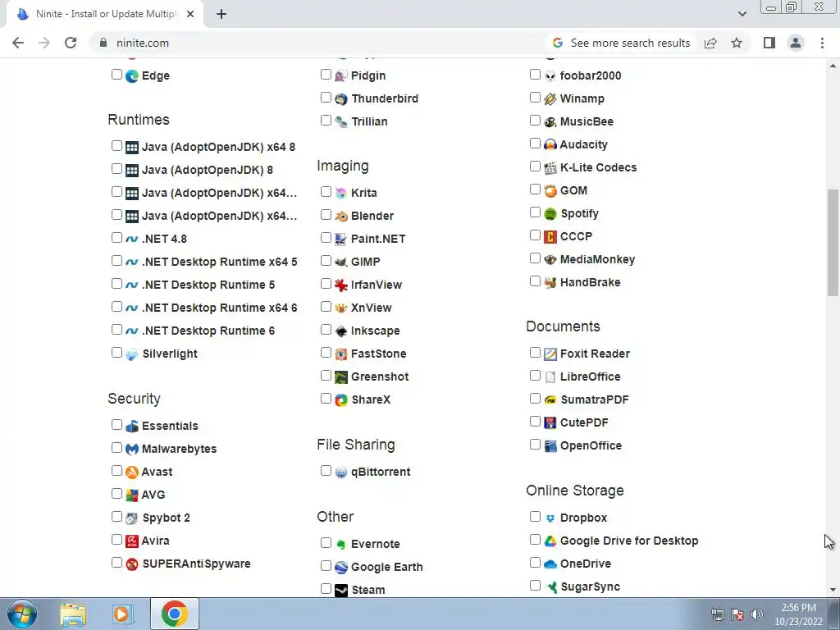Click the CutePDF label text
Screen dimensions: 840x630
point(584,422)
